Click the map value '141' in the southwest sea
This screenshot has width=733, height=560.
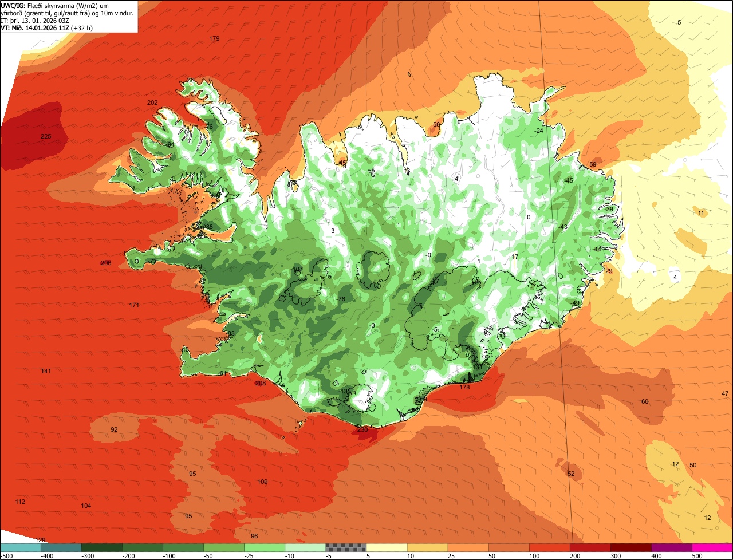(46, 372)
